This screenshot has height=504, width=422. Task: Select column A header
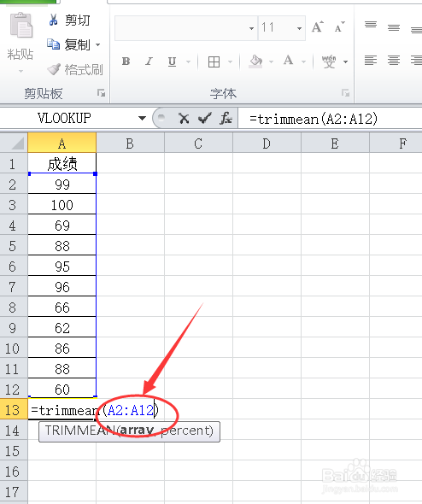62,143
